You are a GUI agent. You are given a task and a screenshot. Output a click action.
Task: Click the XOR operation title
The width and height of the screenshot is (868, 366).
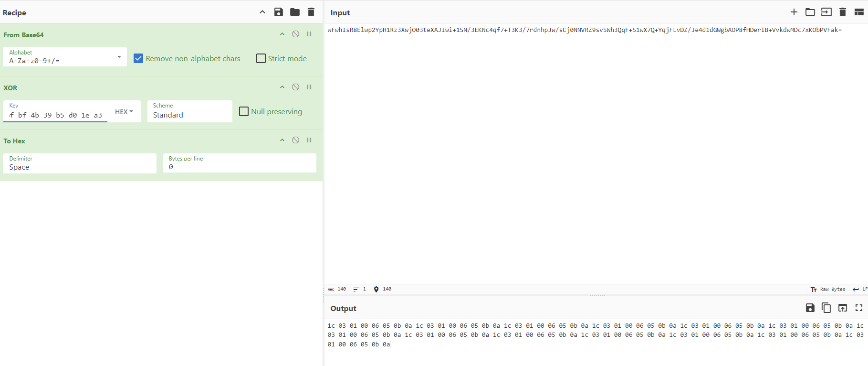[10, 88]
